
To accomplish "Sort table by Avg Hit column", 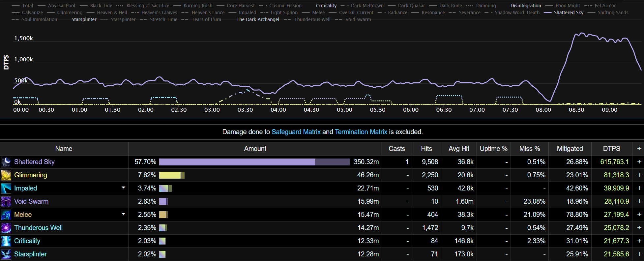I will click(459, 149).
